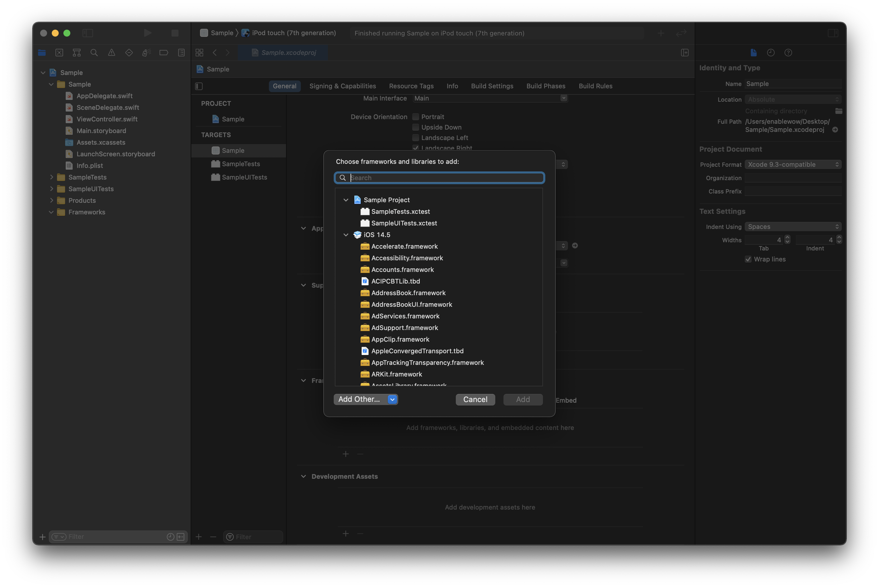Check the Upside Down orientation box

pos(416,127)
